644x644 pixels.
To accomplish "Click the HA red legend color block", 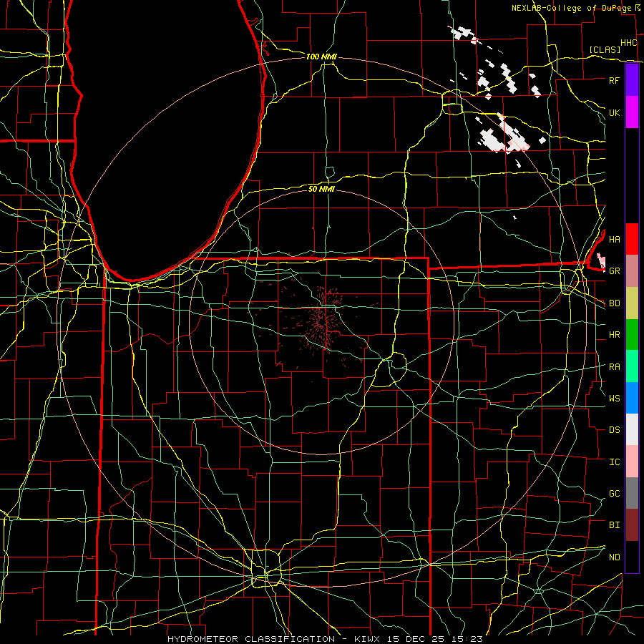I will click(x=632, y=239).
